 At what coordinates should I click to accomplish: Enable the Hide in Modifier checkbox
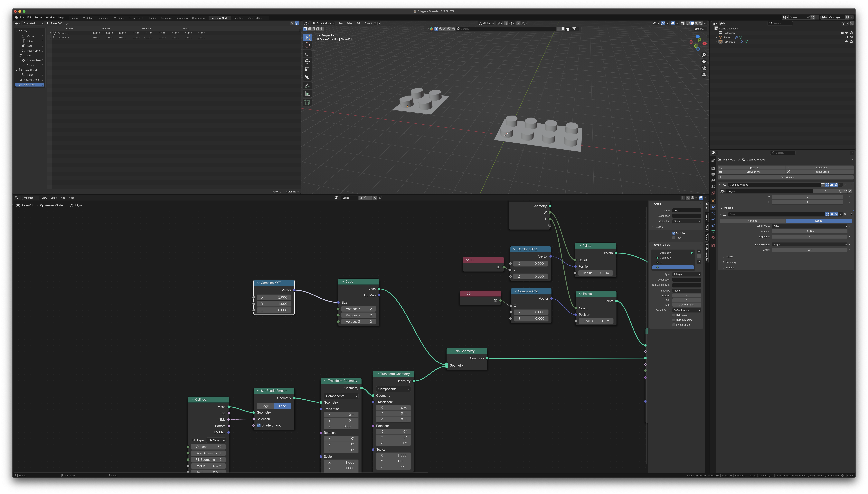point(674,320)
